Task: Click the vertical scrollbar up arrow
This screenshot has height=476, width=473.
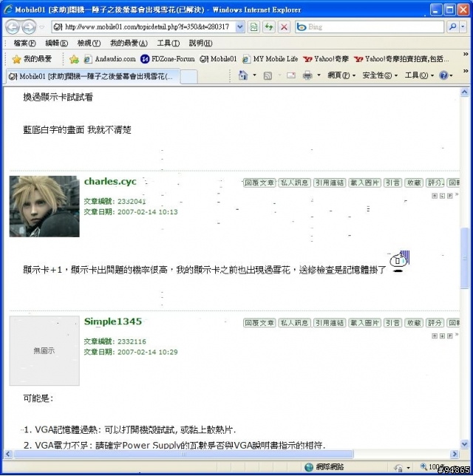Action: [464, 92]
